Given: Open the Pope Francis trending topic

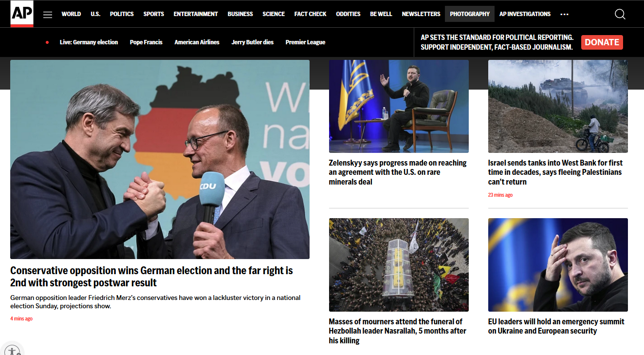Looking at the screenshot, I should (146, 42).
